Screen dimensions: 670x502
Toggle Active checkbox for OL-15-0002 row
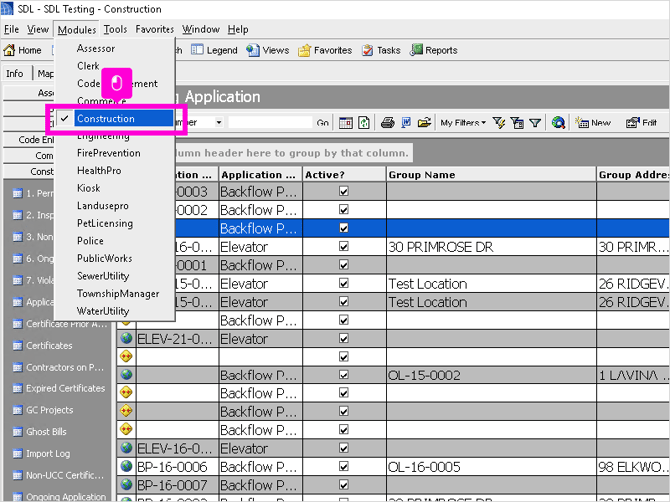click(x=344, y=375)
